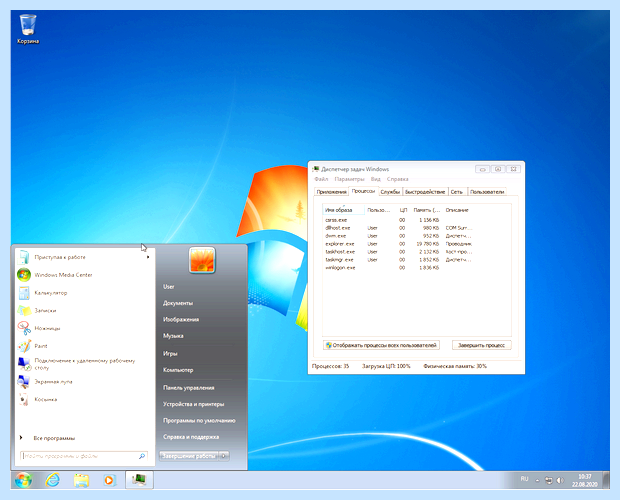This screenshot has width=620, height=500.
Task: Open Calculator icon in Start menu
Action: [x=24, y=293]
